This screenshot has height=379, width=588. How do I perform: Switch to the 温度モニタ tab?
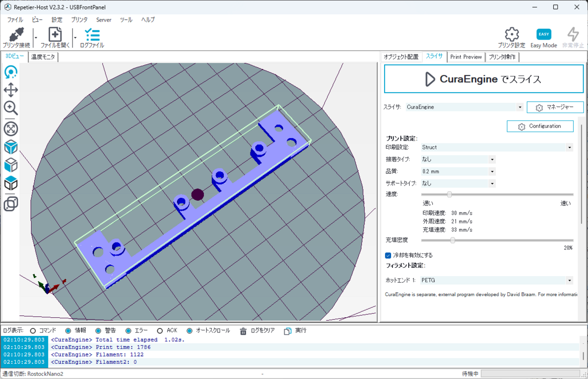pos(44,57)
